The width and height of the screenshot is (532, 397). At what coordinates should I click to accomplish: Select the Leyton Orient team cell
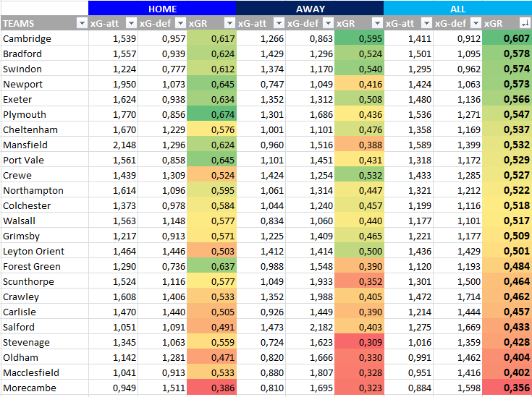(x=44, y=251)
